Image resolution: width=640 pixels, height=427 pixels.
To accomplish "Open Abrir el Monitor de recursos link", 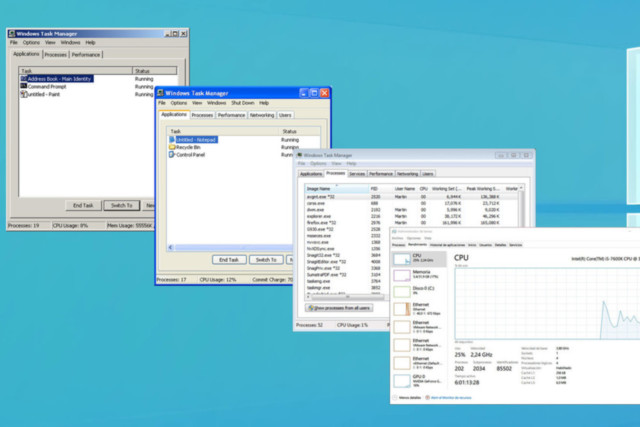I will [451, 398].
